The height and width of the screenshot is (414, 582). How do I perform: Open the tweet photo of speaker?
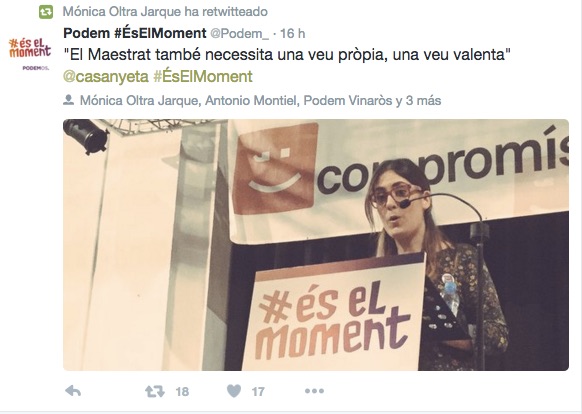point(316,245)
